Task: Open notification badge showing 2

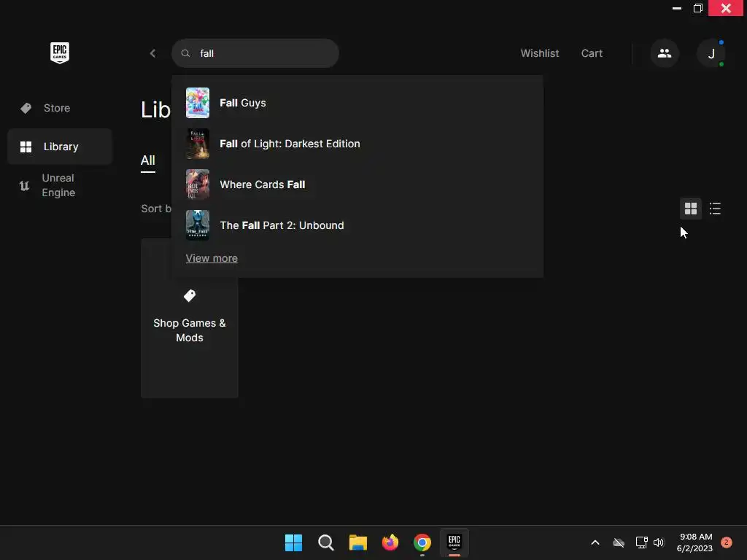Action: (x=726, y=542)
